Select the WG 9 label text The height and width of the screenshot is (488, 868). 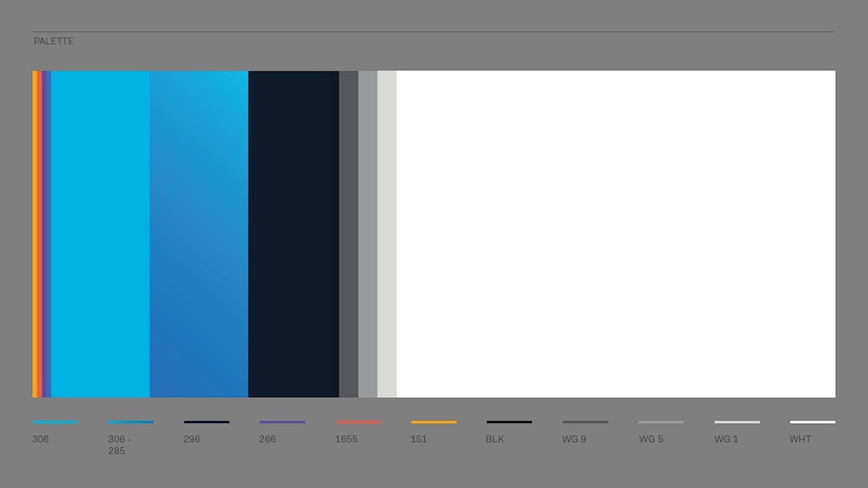click(x=574, y=440)
